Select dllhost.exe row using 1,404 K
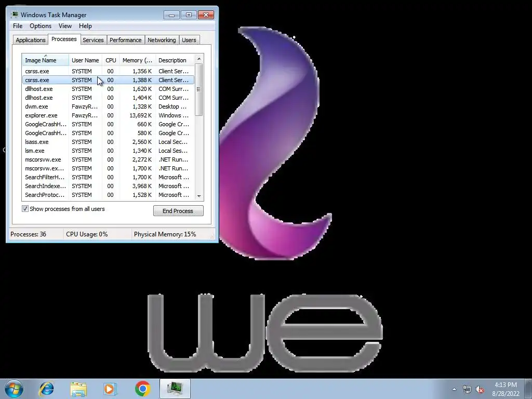 coord(108,98)
